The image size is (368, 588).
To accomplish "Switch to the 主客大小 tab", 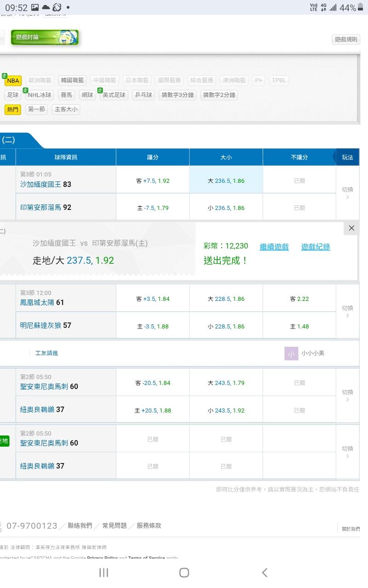I will click(x=66, y=109).
